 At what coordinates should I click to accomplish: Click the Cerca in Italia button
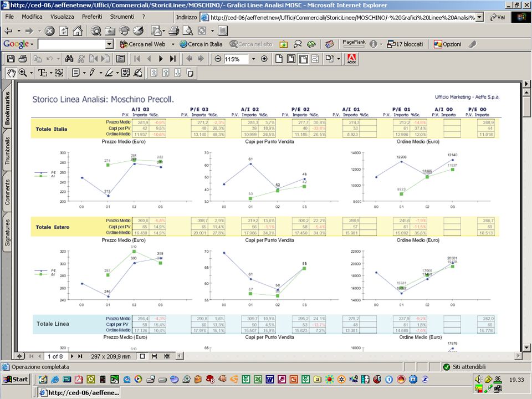201,44
